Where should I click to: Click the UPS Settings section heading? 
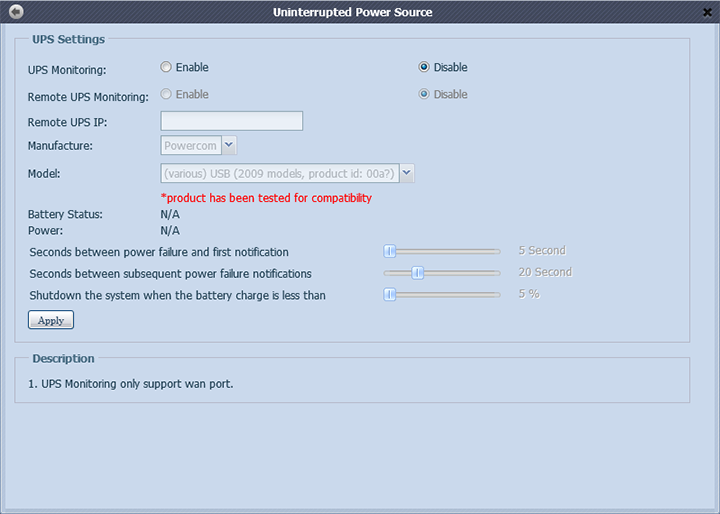point(68,40)
